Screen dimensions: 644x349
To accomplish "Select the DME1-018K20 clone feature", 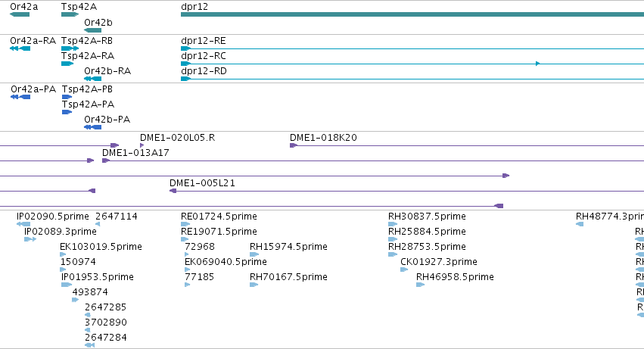I will coord(467,145).
